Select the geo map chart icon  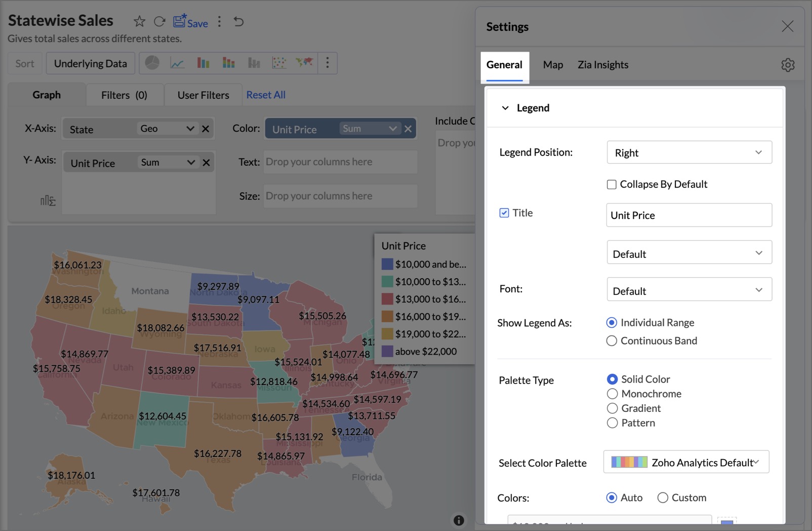[304, 63]
